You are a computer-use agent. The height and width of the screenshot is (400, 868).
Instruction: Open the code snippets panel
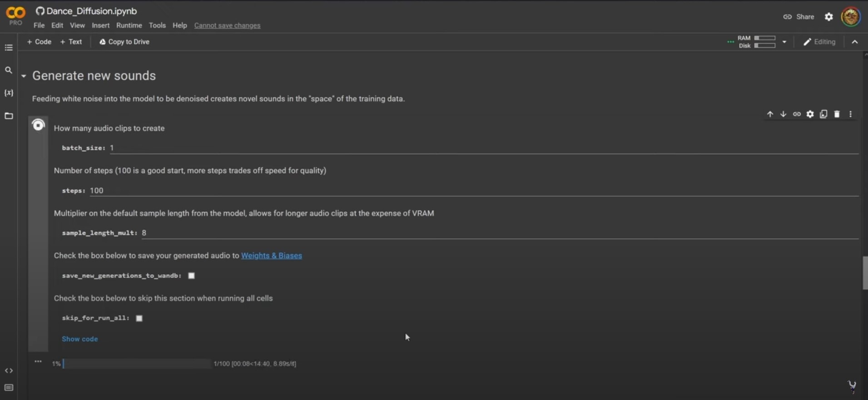click(9, 370)
